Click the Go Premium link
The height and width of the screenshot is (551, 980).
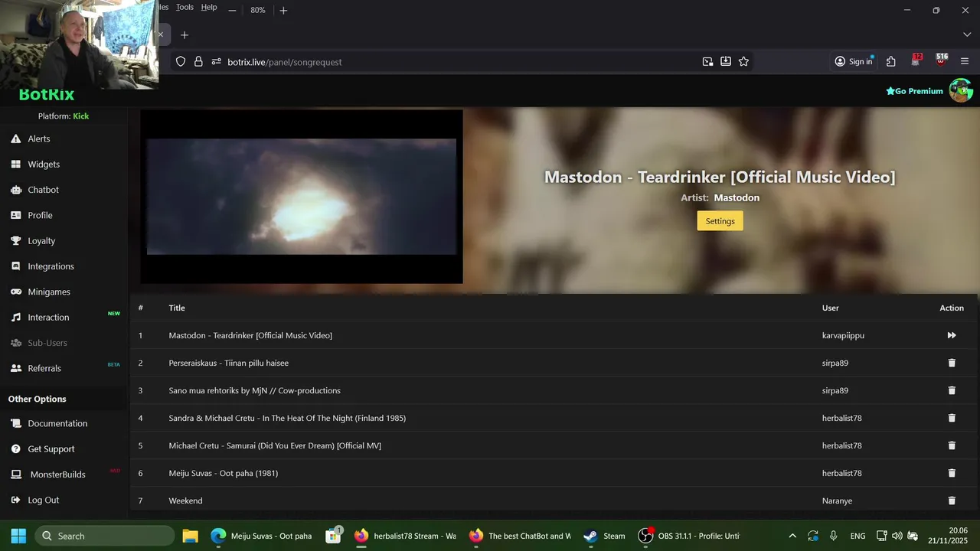[914, 91]
